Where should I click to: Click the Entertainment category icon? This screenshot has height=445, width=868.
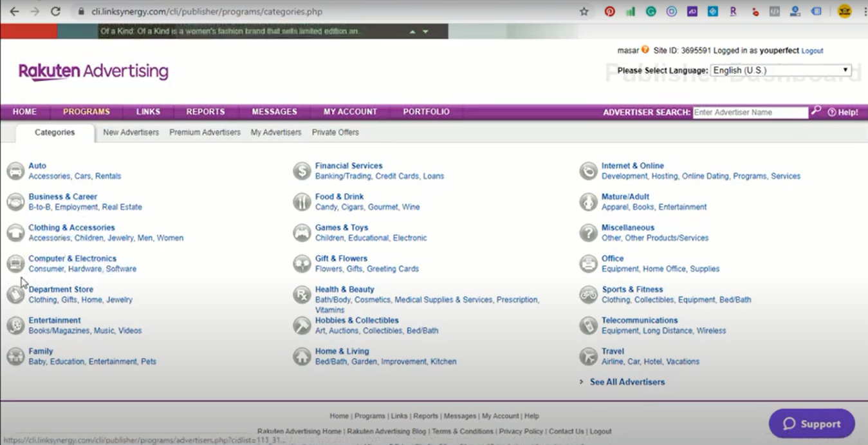pyautogui.click(x=15, y=326)
